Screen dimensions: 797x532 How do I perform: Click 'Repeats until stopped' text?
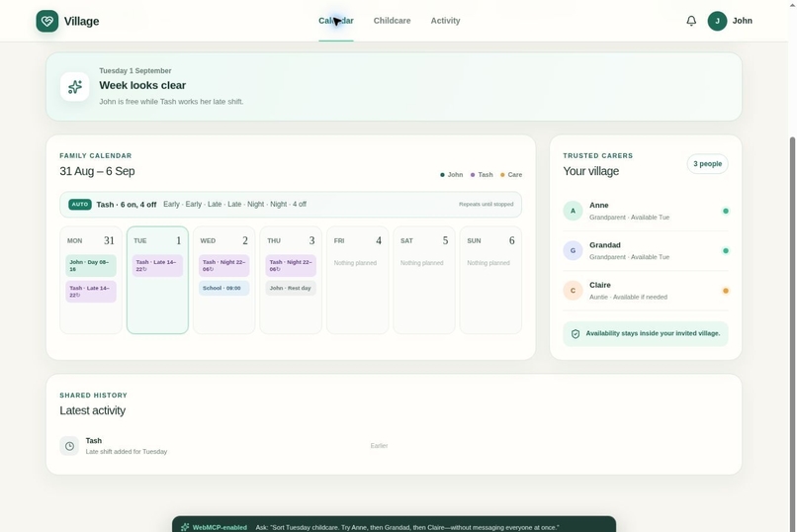tap(486, 205)
